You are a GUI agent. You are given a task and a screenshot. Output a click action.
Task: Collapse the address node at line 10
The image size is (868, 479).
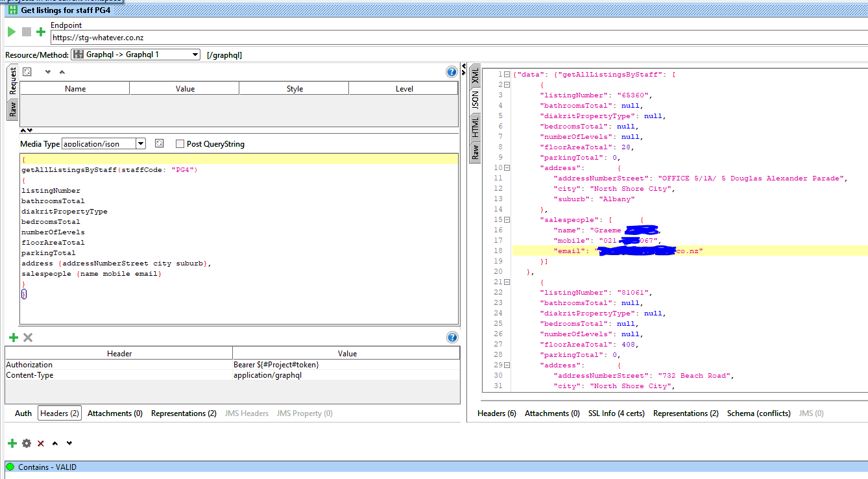point(507,168)
